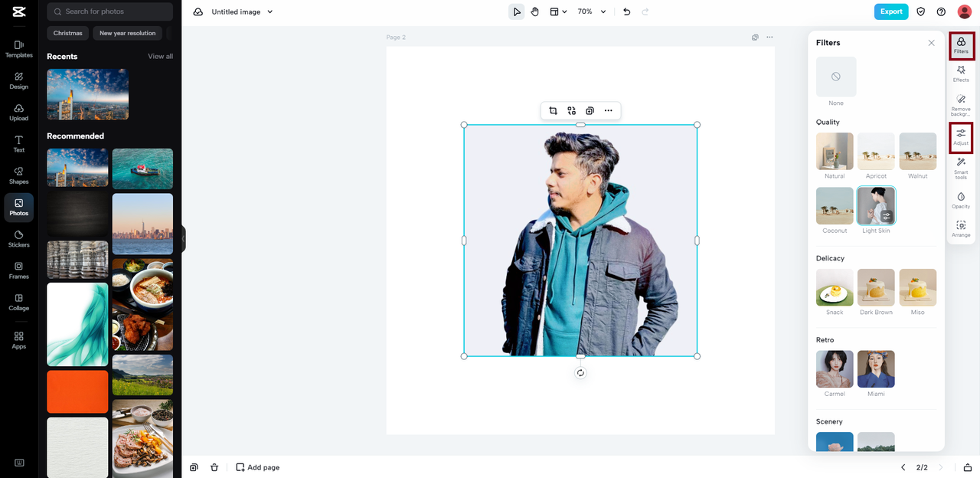Open the Opacity control
The height and width of the screenshot is (478, 980).
961,201
